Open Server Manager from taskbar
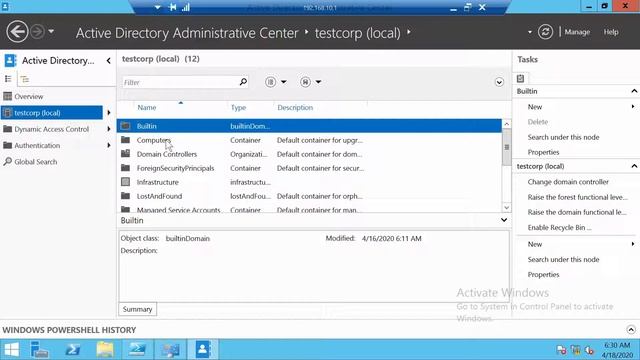Screen dimensions: 640x360 (x=40, y=350)
